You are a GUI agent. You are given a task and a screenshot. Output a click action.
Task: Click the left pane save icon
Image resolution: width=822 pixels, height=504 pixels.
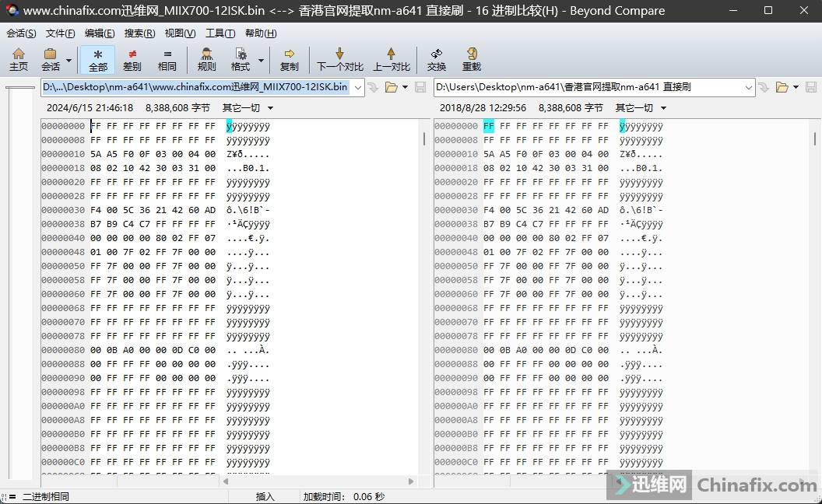(x=420, y=87)
